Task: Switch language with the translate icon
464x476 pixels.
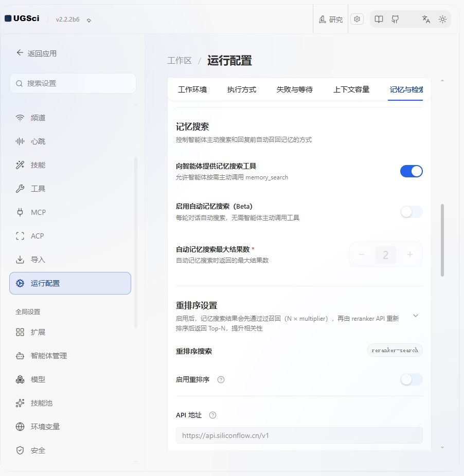Action: [x=426, y=20]
